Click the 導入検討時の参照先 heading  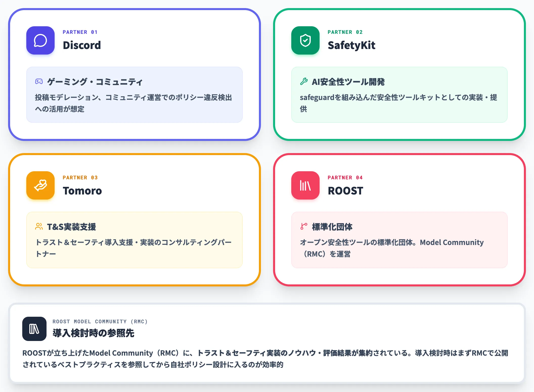pos(93,333)
